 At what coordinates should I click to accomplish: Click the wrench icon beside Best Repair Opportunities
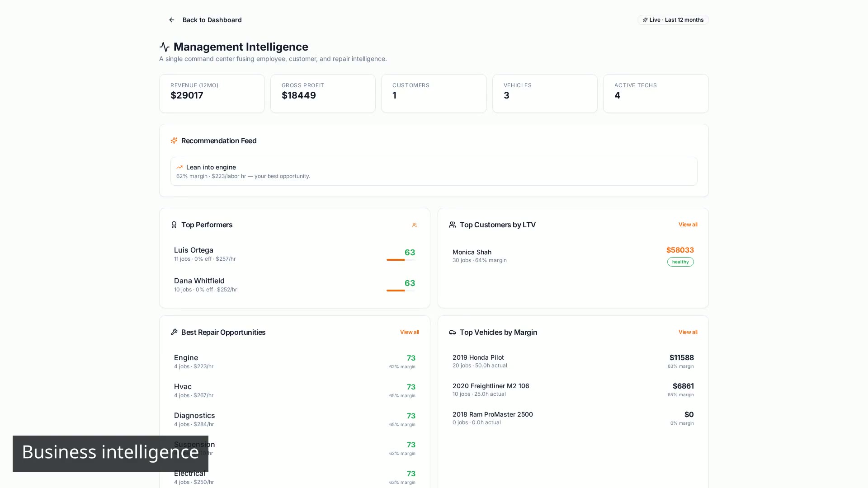point(174,332)
